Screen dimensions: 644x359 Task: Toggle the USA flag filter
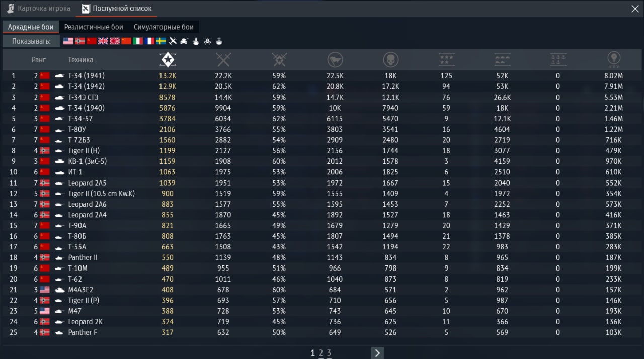68,41
